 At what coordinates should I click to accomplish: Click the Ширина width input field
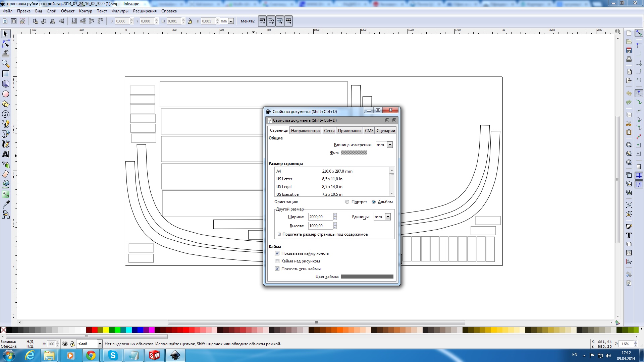pos(320,217)
